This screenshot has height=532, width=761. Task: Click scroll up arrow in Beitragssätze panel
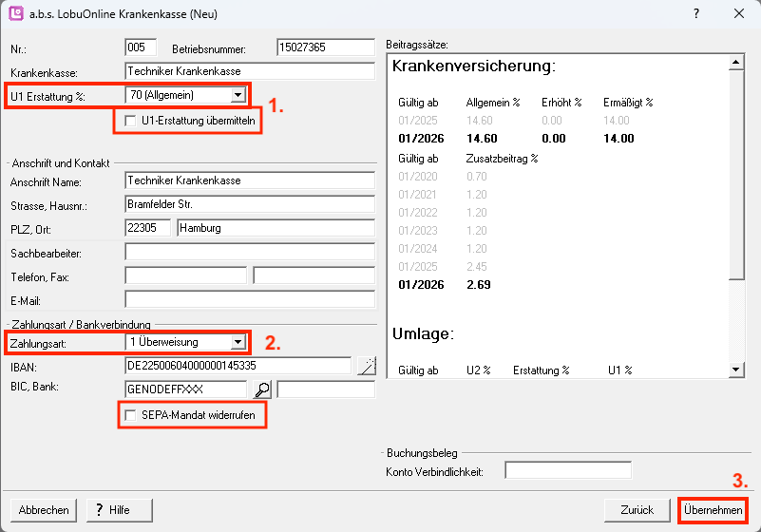click(x=734, y=65)
